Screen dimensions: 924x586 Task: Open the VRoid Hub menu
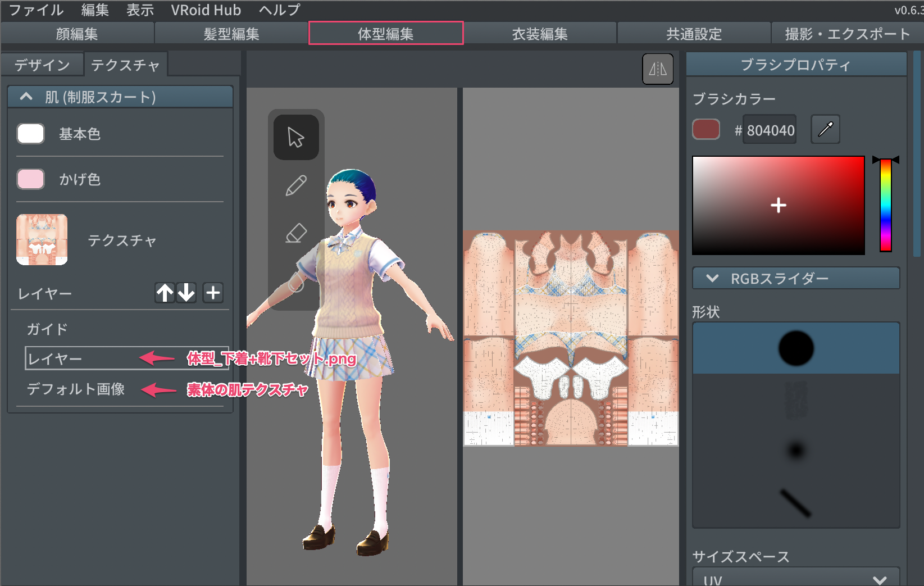coord(206,10)
